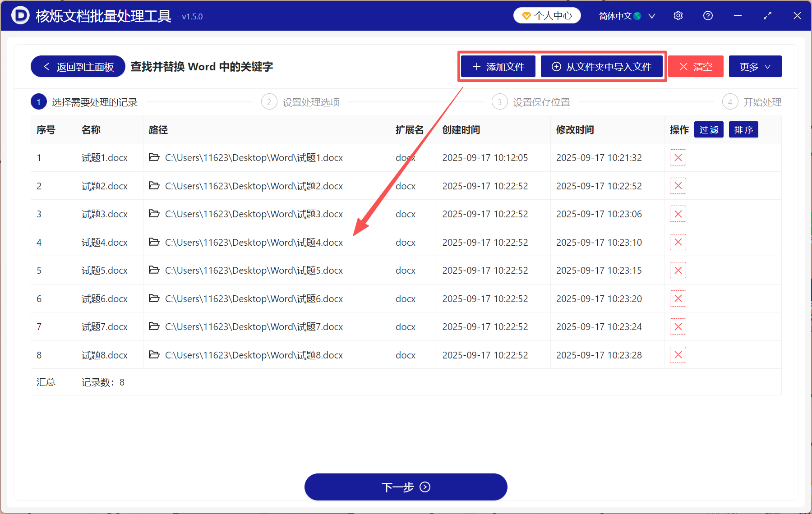Click the plus icon on 添加文件
Screen dimensions: 812x514
(476, 66)
